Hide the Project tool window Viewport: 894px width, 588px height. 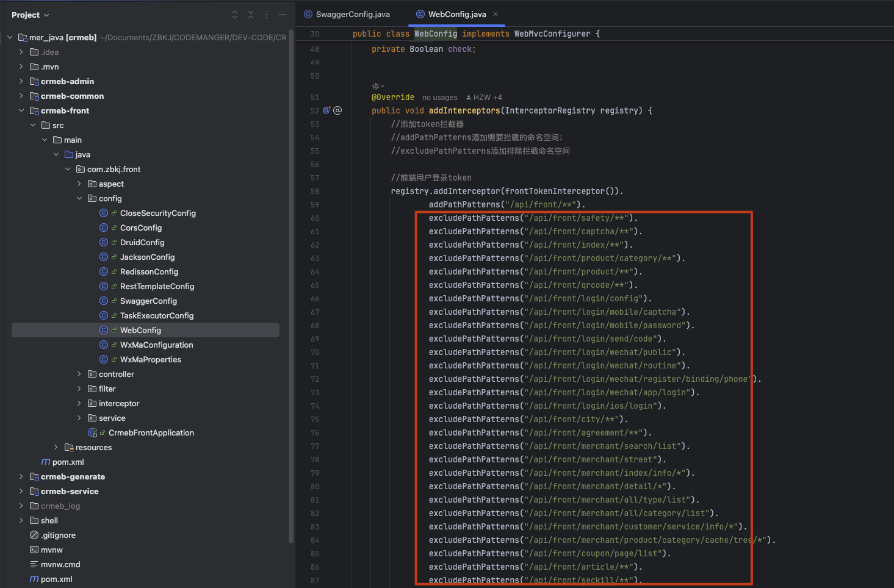(x=283, y=15)
